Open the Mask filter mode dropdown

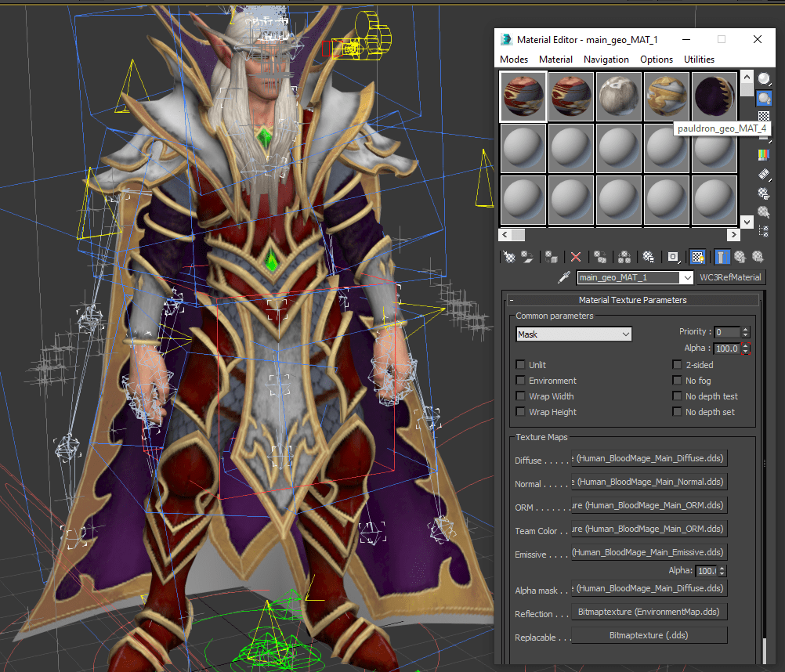[573, 334]
